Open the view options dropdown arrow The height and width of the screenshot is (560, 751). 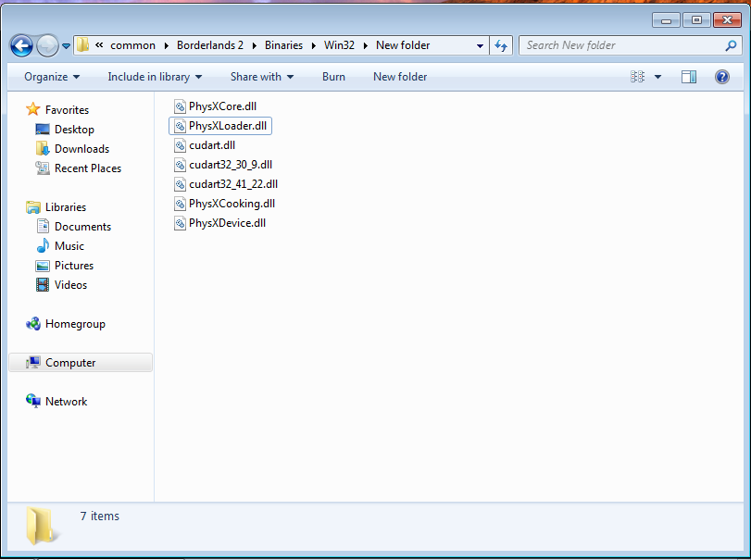pyautogui.click(x=657, y=77)
